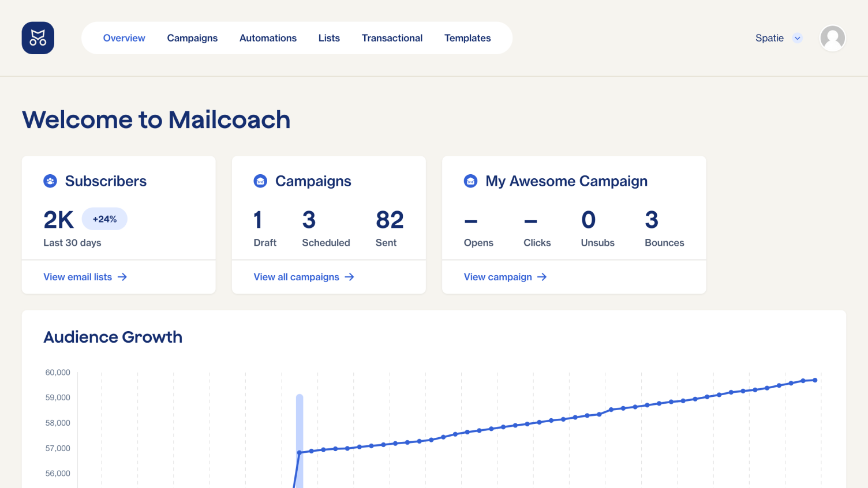Select the Overview tab
868x488 pixels.
click(x=124, y=38)
